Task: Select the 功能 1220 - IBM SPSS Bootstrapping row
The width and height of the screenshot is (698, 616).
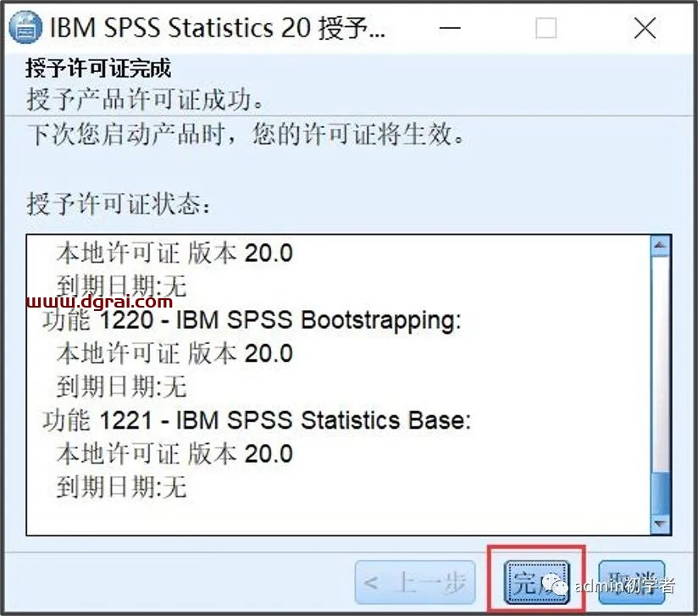Action: [x=252, y=320]
